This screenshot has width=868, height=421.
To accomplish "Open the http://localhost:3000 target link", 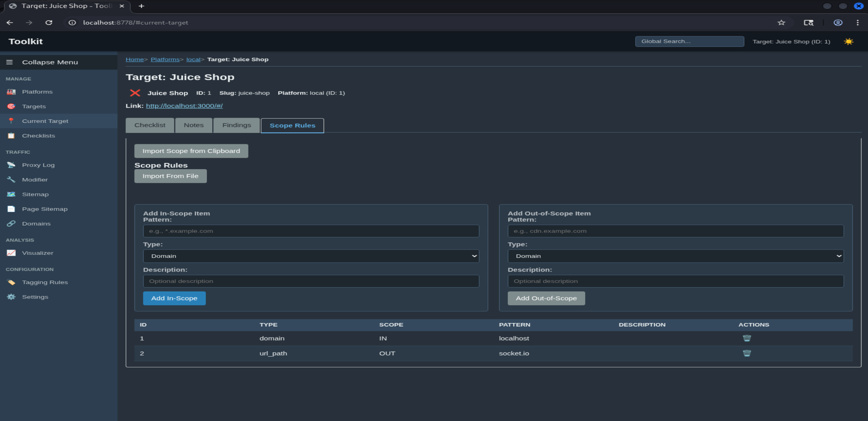I will [x=184, y=106].
